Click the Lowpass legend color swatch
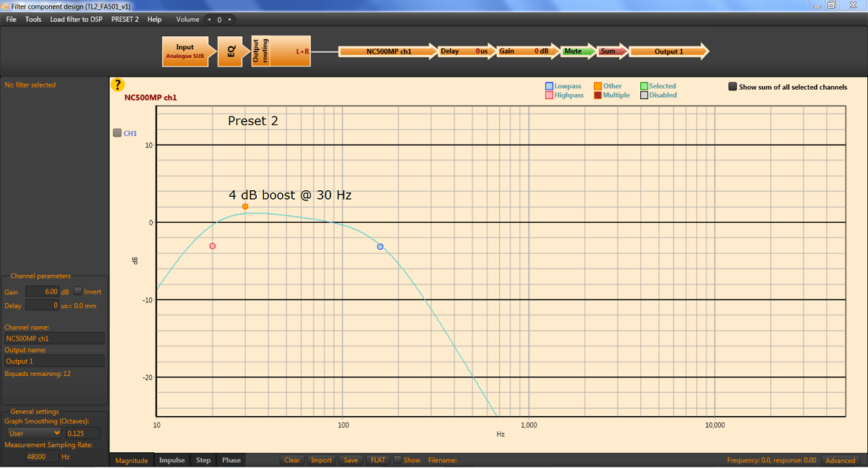868x468 pixels. (549, 86)
